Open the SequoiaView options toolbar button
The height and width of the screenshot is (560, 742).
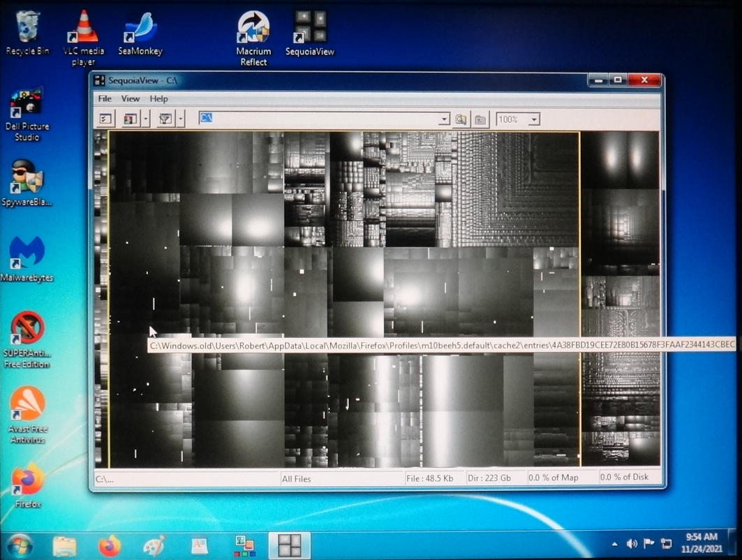point(105,119)
